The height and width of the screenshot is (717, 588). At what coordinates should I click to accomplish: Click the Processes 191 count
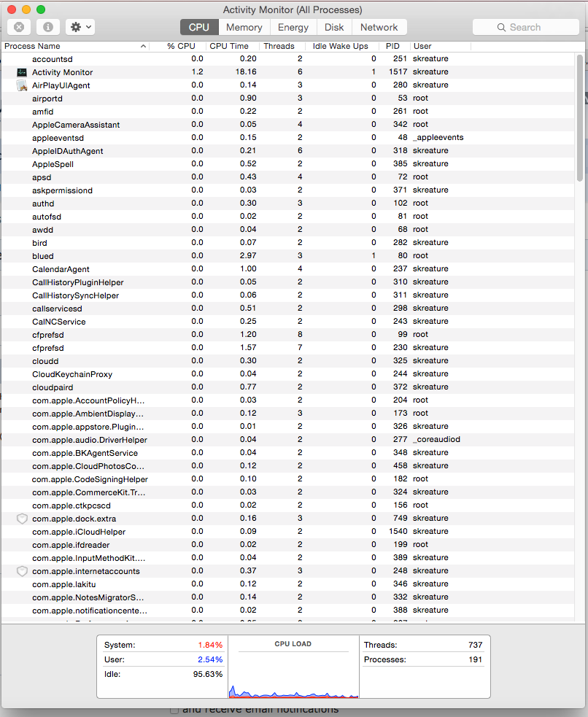476,659
